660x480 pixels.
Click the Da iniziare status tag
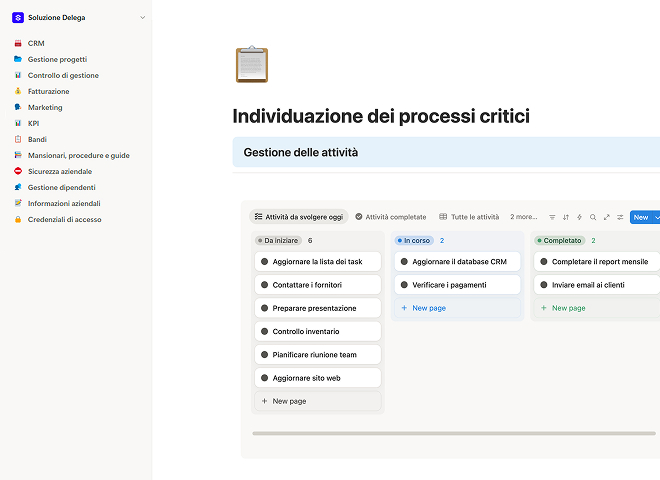coord(278,240)
